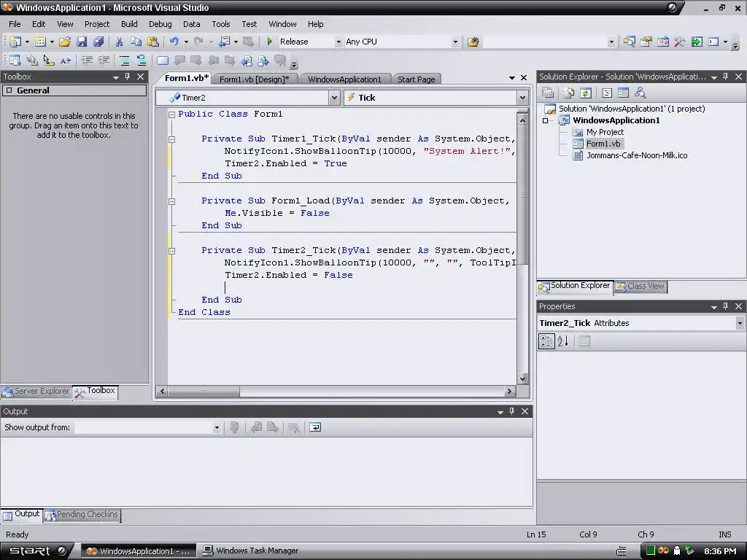The image size is (747, 560).
Task: Open the Release configuration dropdown
Action: [338, 42]
